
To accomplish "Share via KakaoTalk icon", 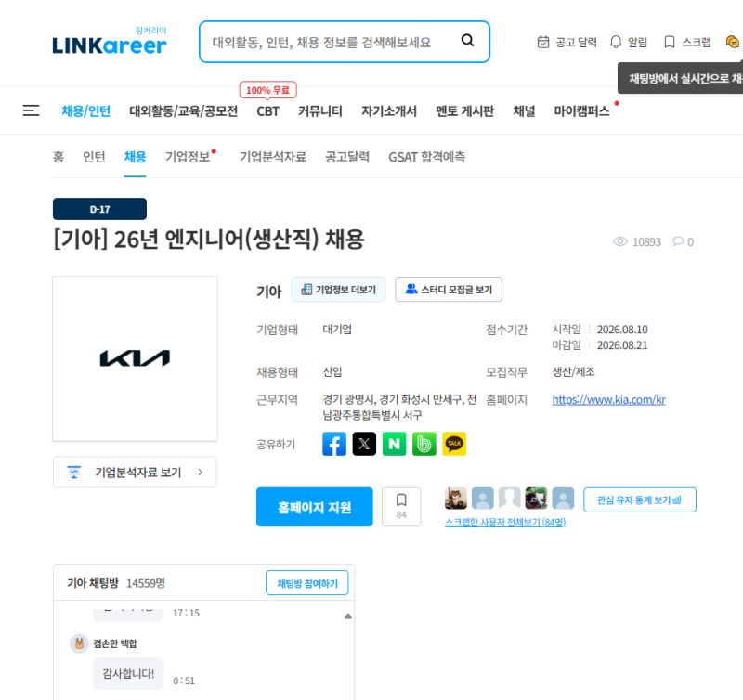I will click(454, 444).
